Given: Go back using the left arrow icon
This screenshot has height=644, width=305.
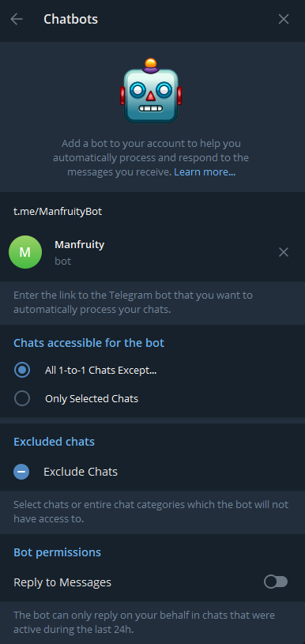Looking at the screenshot, I should coord(17,19).
